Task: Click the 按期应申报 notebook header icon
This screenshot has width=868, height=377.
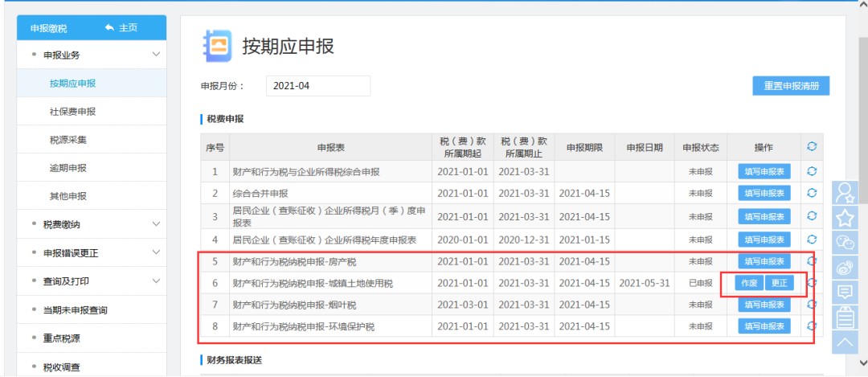Action: (217, 46)
